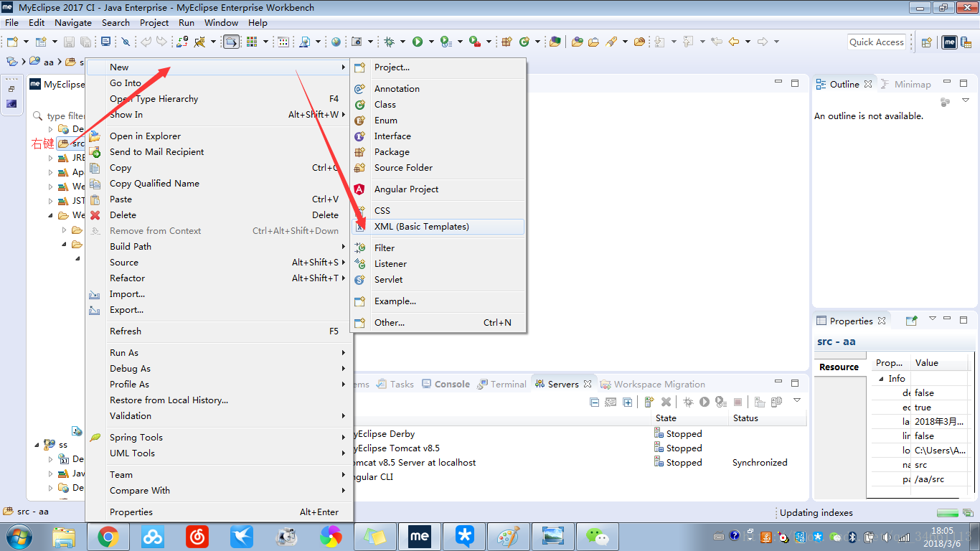Select the MyEclipse 'me' perspective button
980x551 pixels.
coord(949,42)
